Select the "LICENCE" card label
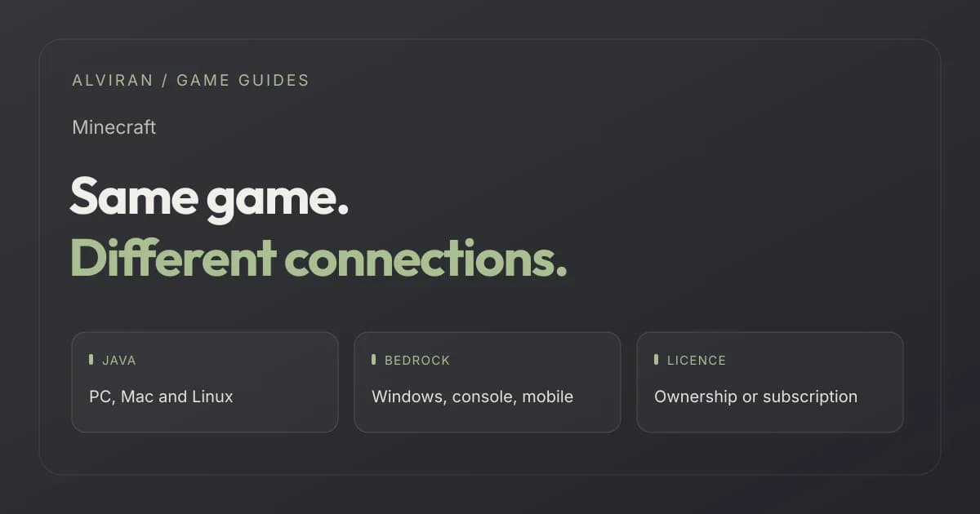980x514 pixels. pos(697,361)
